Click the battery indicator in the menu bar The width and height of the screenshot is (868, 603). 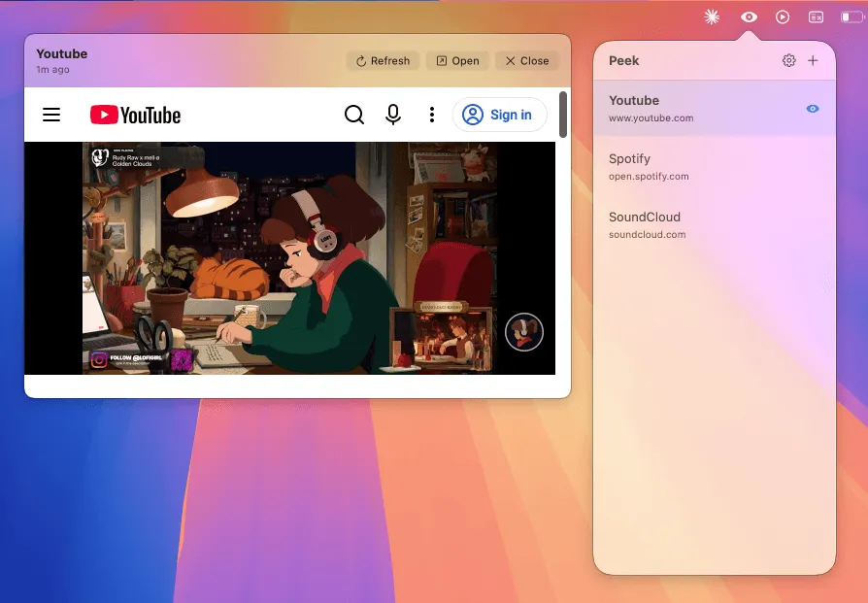tap(850, 17)
